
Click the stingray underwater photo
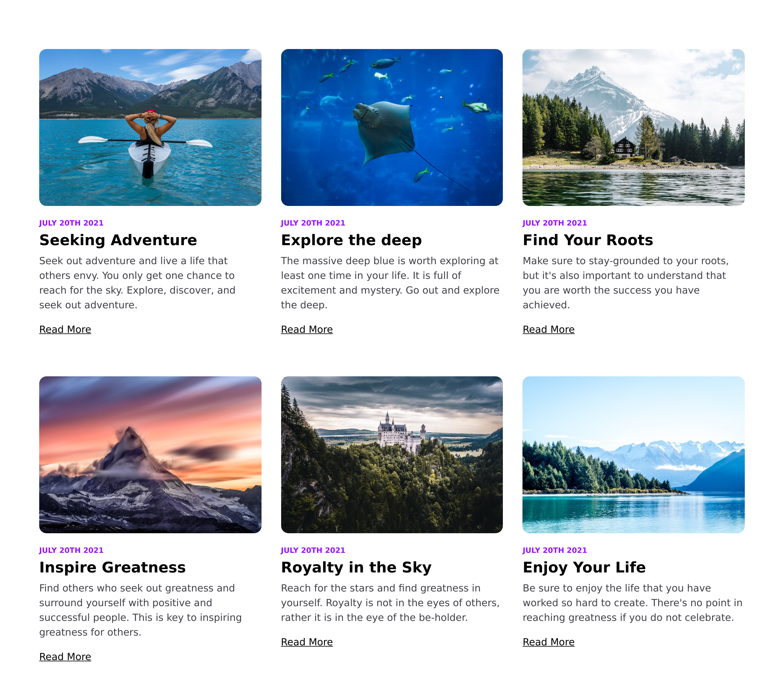coord(392,127)
